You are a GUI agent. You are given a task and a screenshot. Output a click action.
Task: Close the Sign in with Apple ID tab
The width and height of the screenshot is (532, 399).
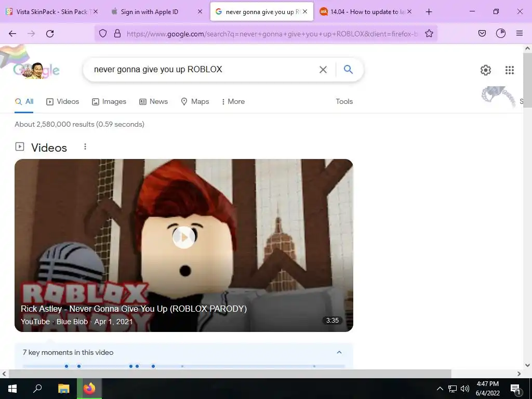click(200, 11)
